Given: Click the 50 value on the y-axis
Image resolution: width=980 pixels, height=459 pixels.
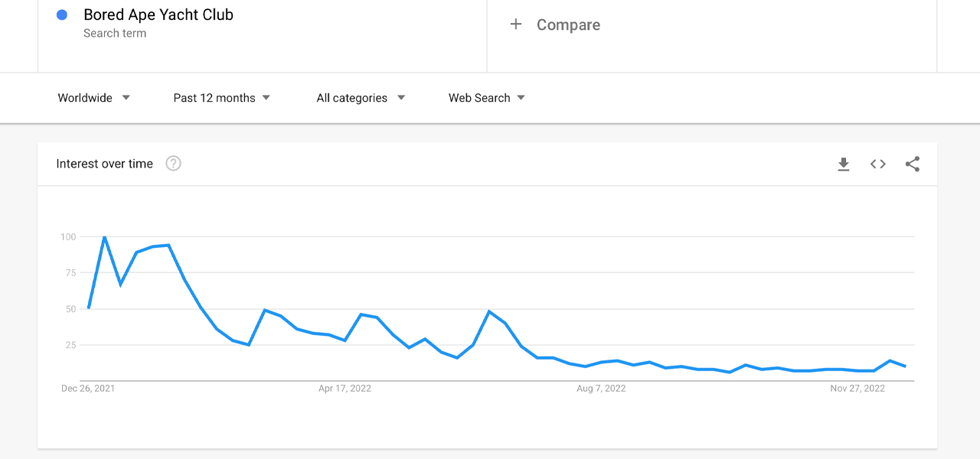Looking at the screenshot, I should [x=70, y=309].
